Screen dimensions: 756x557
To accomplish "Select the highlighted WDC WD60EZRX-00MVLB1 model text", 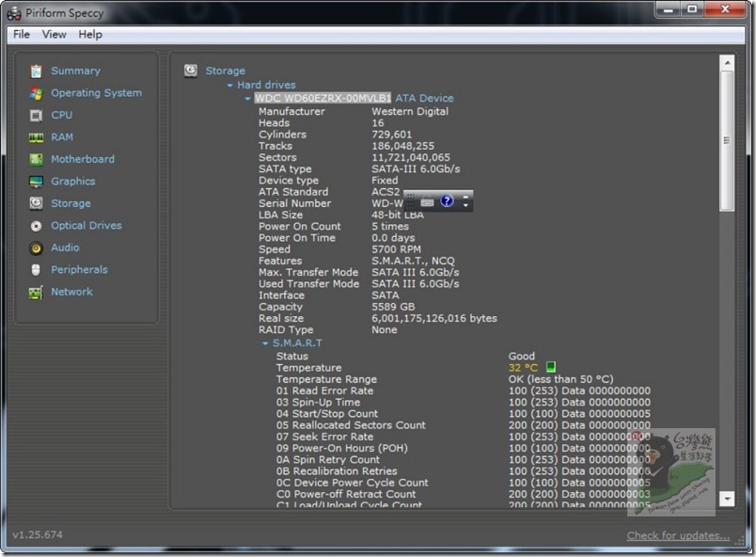I will point(323,99).
